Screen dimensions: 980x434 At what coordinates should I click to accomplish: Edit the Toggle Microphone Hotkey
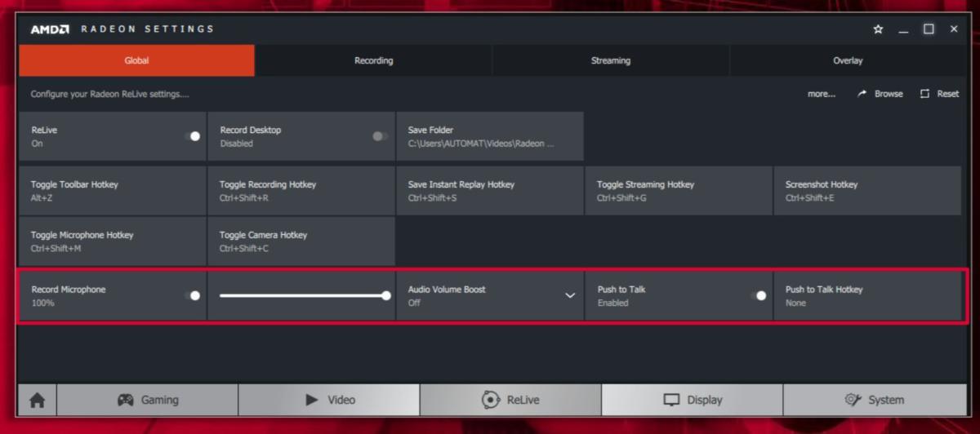coord(113,241)
